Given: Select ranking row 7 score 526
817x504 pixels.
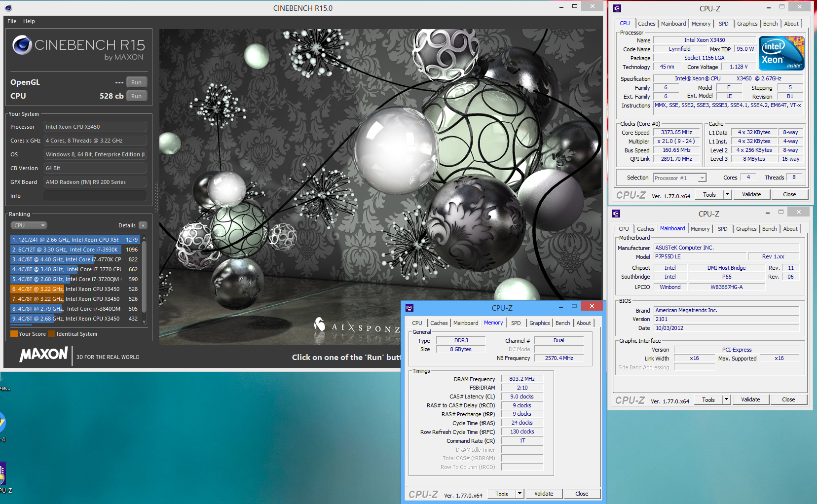Looking at the screenshot, I should [75, 299].
